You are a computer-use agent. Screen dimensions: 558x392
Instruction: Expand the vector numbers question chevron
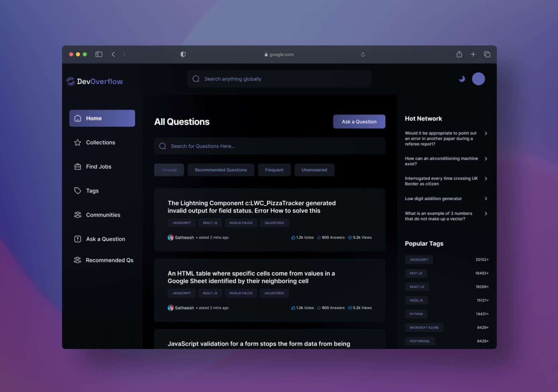pyautogui.click(x=486, y=213)
